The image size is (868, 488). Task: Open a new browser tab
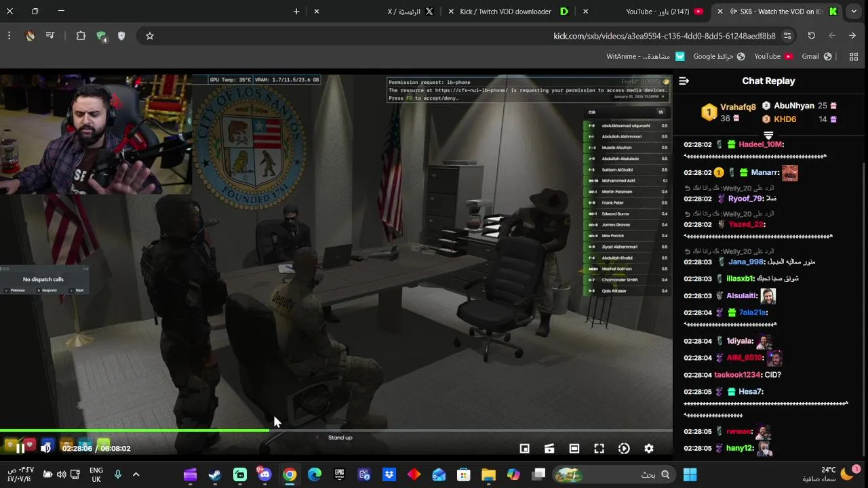[x=296, y=12]
